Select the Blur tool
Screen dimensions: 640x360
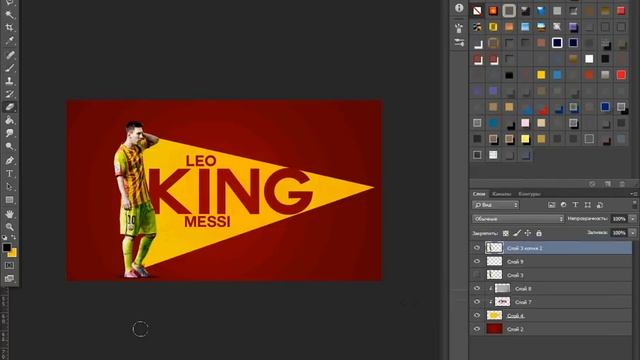coord(9,133)
